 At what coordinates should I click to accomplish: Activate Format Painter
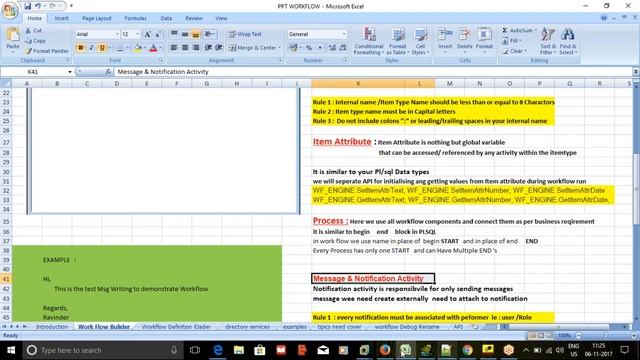pyautogui.click(x=47, y=51)
